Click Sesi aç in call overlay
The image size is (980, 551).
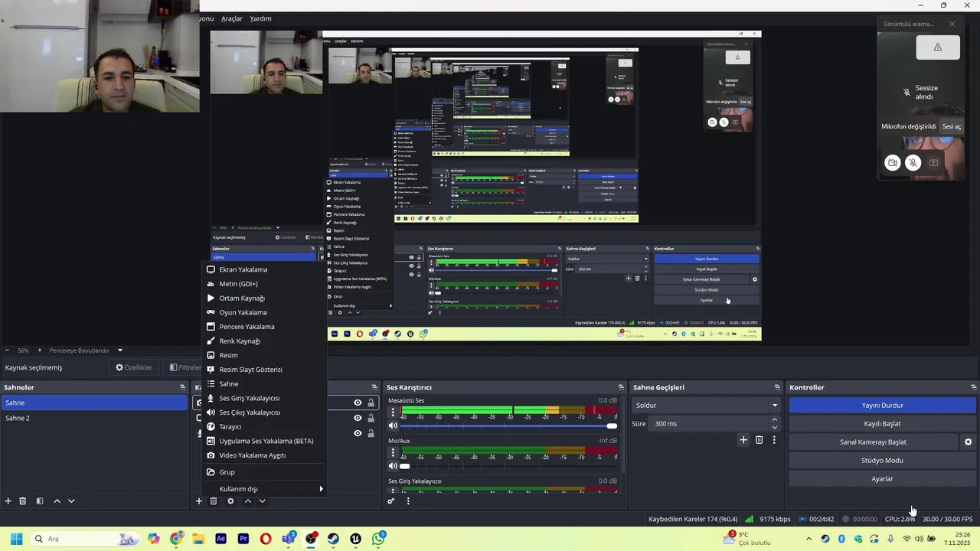(x=952, y=126)
